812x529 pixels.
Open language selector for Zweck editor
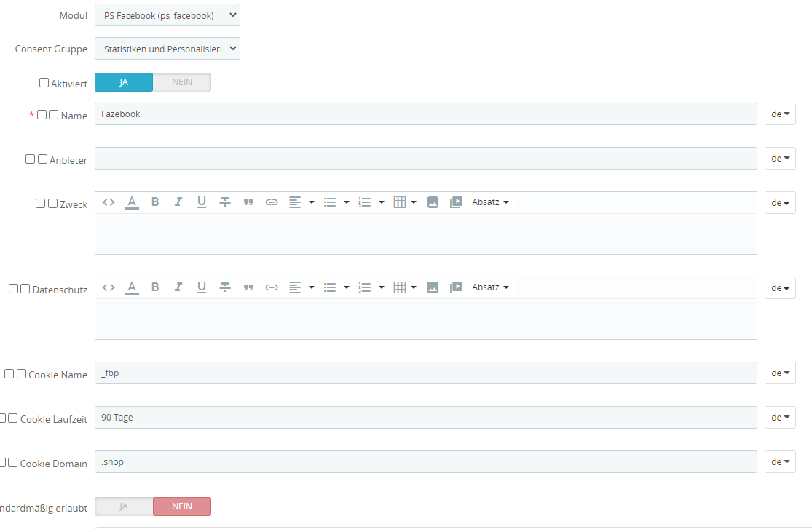point(780,203)
